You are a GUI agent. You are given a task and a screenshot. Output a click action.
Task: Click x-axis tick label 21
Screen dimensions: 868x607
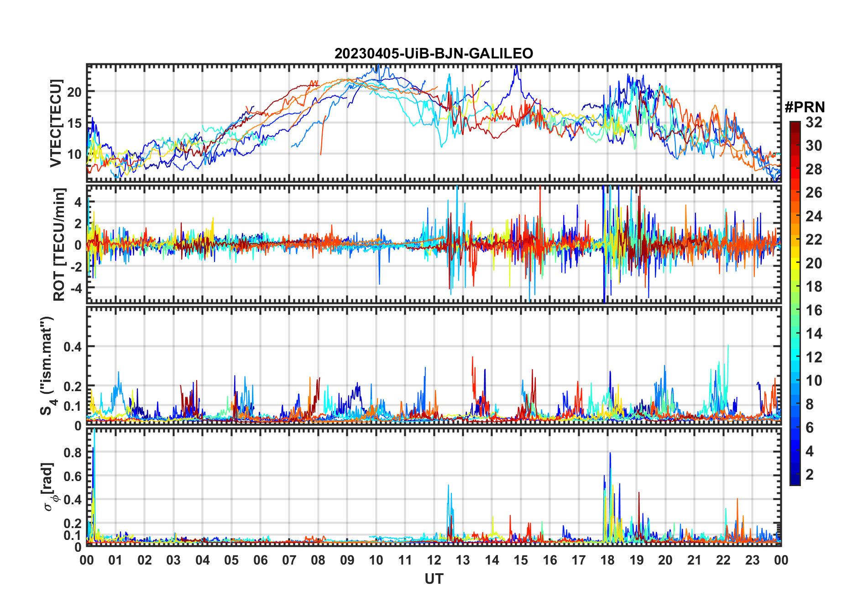click(695, 560)
